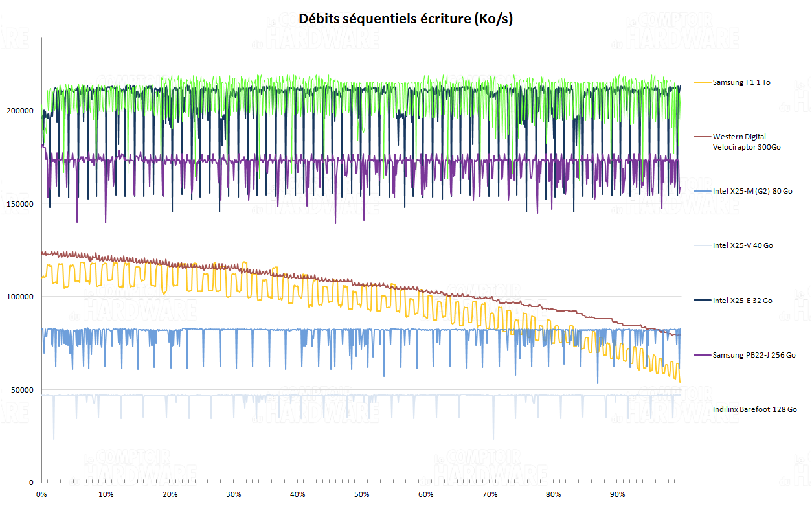Screen dimensions: 812x513
Task: Click the 200000 value on the vertical axis
Action: (21, 111)
